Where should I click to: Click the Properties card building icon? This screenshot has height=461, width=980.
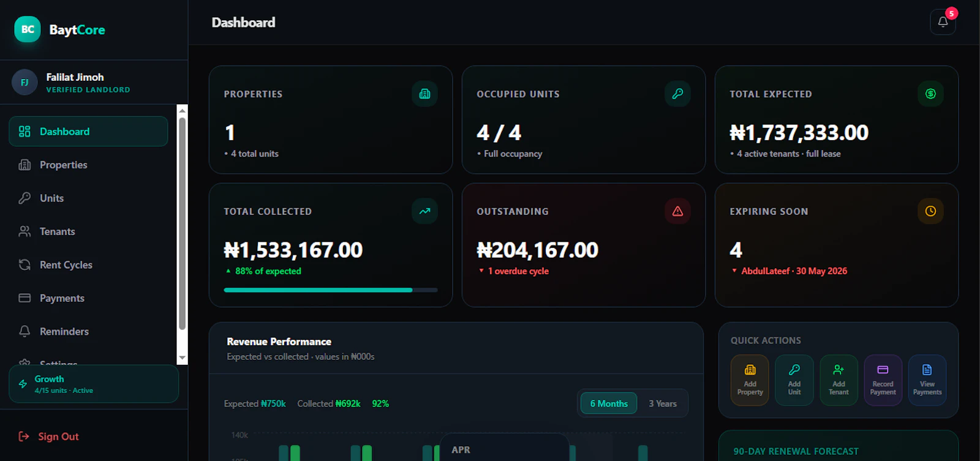point(424,94)
